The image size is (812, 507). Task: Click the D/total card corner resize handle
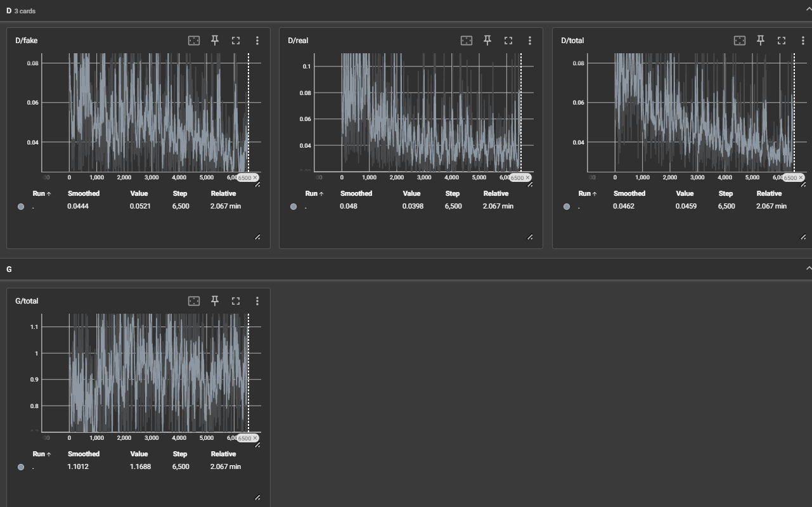[x=803, y=237]
